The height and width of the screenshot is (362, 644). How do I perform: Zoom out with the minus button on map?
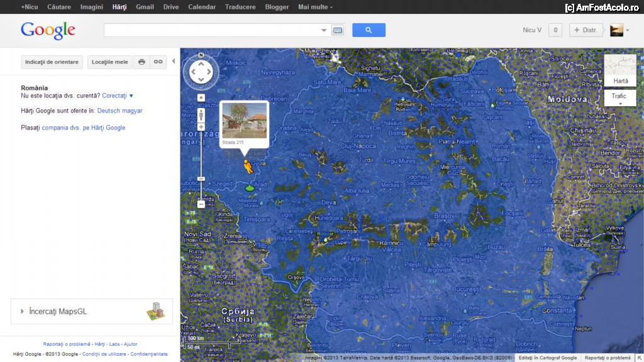201,204
